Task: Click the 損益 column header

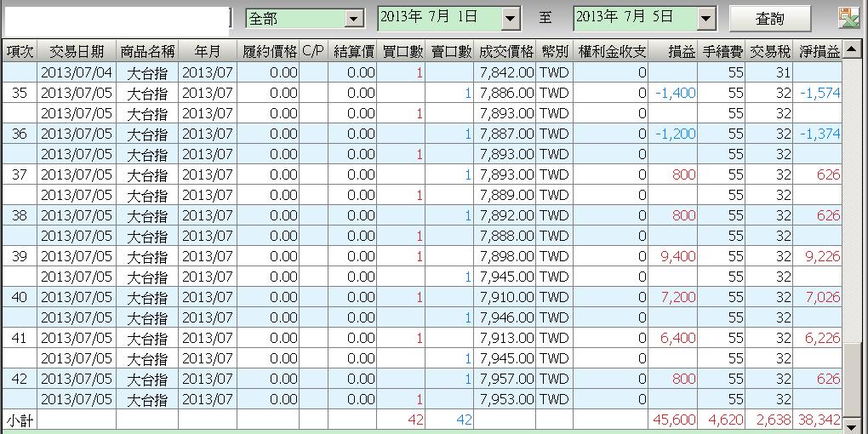Action: 673,51
